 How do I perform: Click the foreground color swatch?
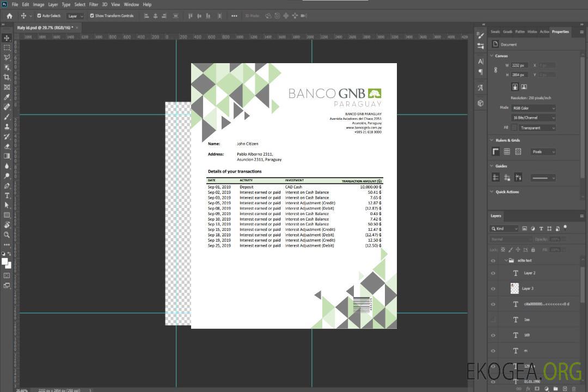point(5,261)
